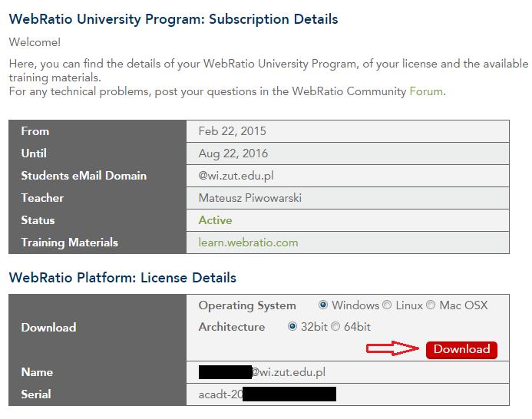Click the Operating System label
The height and width of the screenshot is (419, 532).
[x=247, y=305]
